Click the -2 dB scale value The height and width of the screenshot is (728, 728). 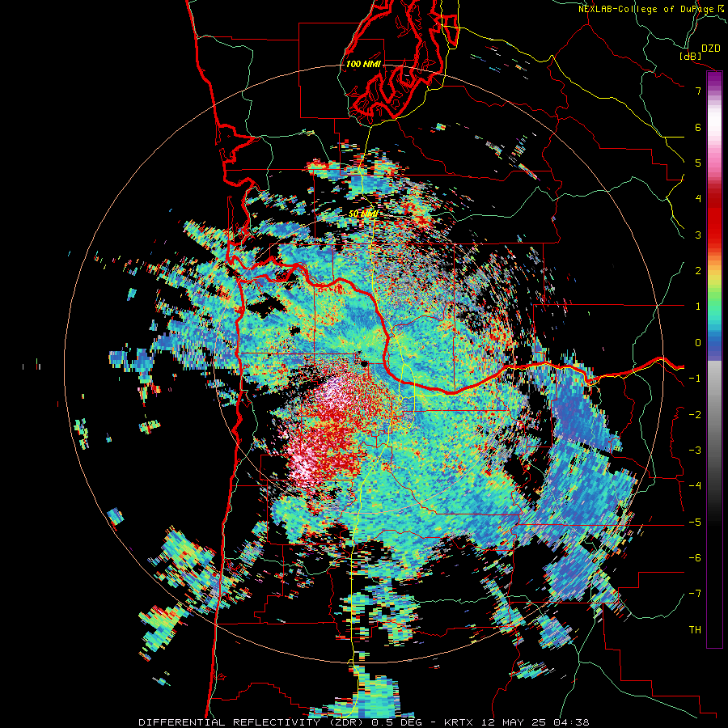(695, 414)
